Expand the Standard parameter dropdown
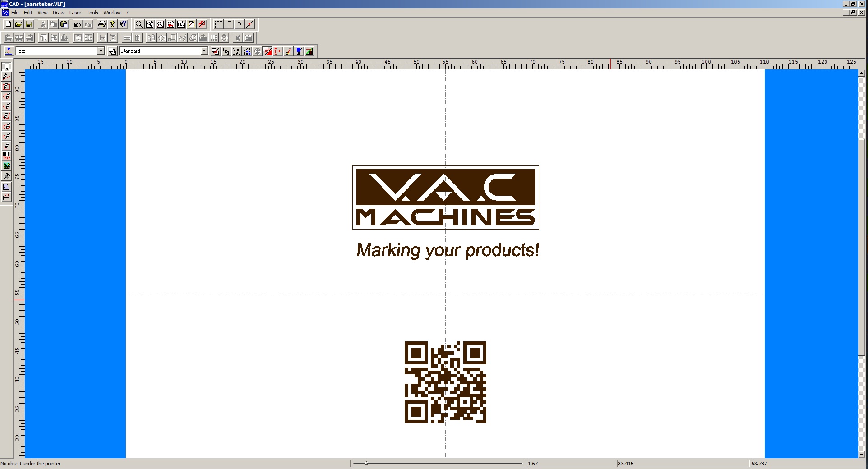This screenshot has height=469, width=868. [x=204, y=51]
